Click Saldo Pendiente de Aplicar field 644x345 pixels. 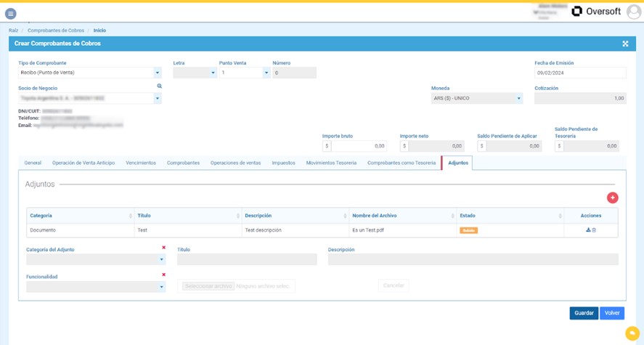click(x=514, y=146)
